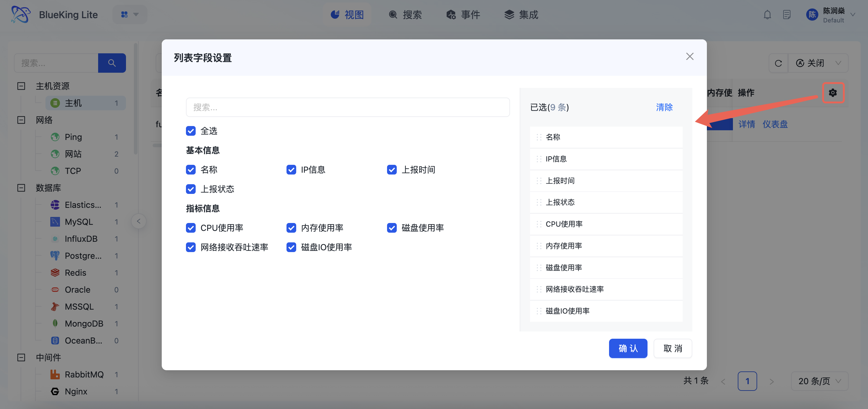Screen dimensions: 868x409
Task: Click the OceanBase icon in sidebar
Action: tap(55, 341)
